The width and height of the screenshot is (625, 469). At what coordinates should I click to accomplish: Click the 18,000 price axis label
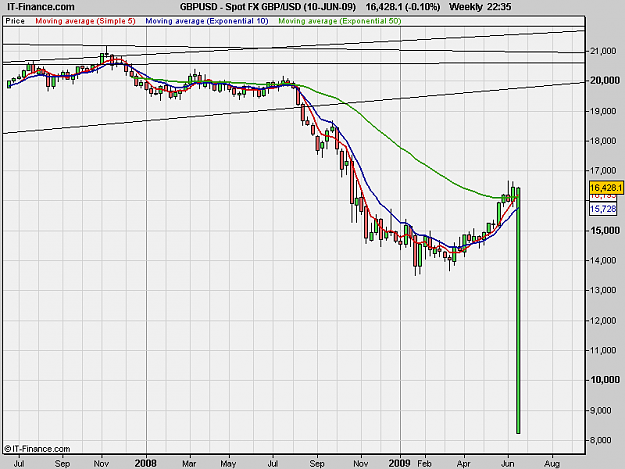pos(603,141)
